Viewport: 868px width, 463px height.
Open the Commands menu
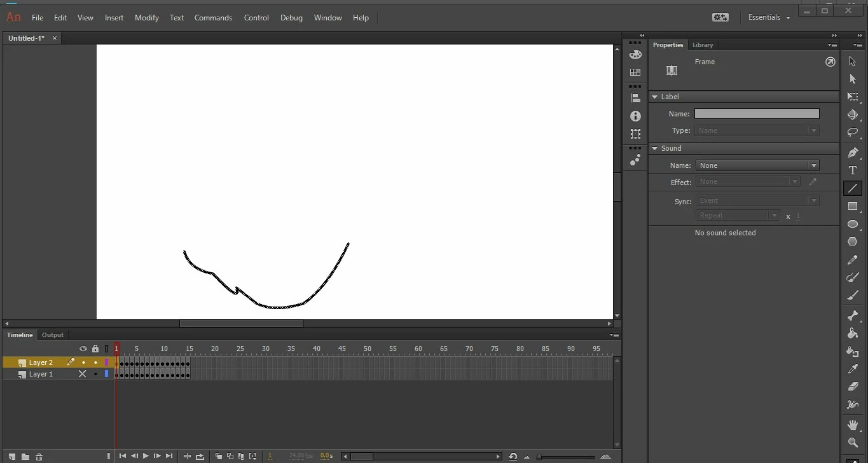213,18
